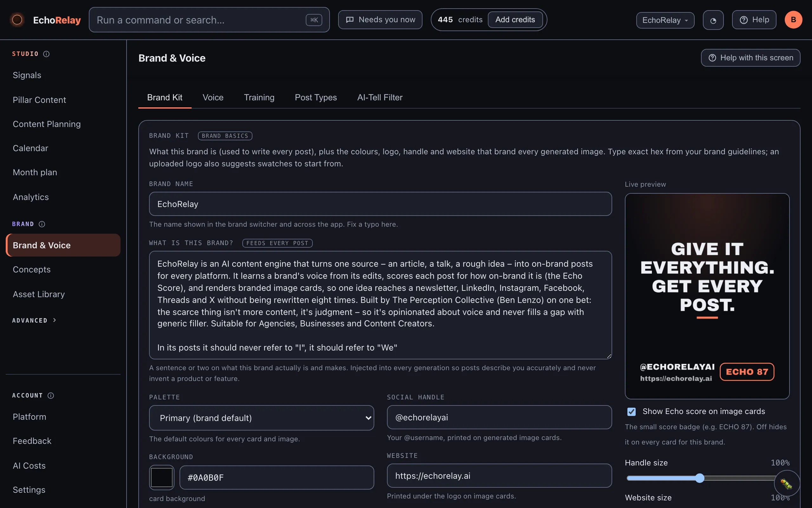Viewport: 812px width, 508px height.
Task: Click the Account section info icon
Action: click(x=51, y=396)
